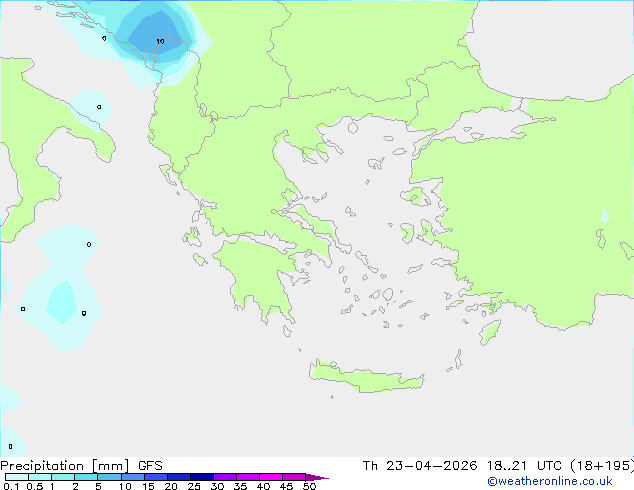The width and height of the screenshot is (634, 490).
Task: Click the '30' legend scale label
Action: coord(217,486)
